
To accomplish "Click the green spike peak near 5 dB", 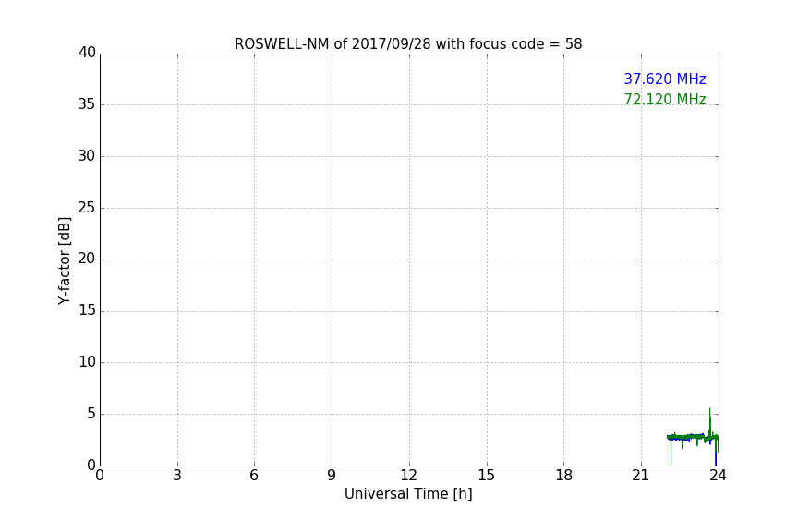I will (710, 409).
